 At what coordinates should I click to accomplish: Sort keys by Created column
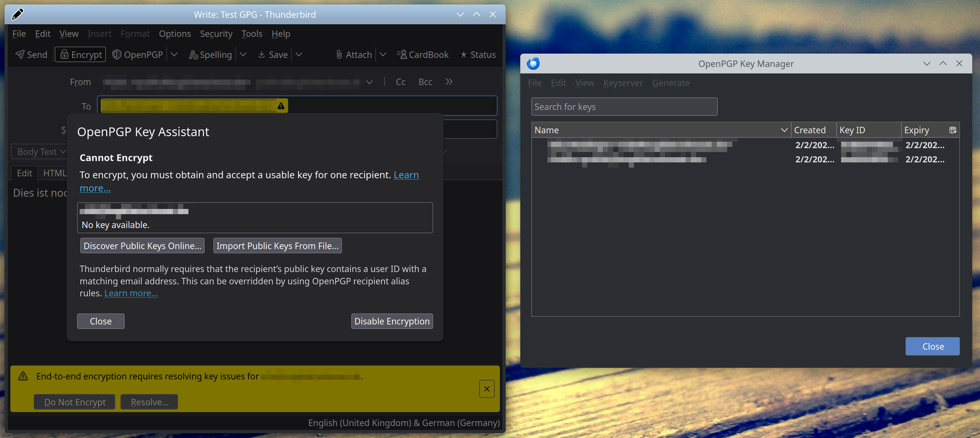click(x=814, y=130)
